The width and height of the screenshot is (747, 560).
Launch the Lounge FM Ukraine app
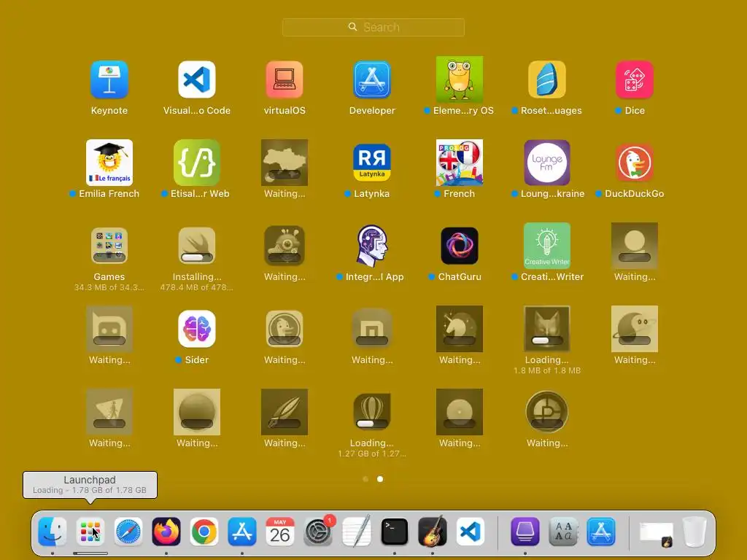coord(547,163)
